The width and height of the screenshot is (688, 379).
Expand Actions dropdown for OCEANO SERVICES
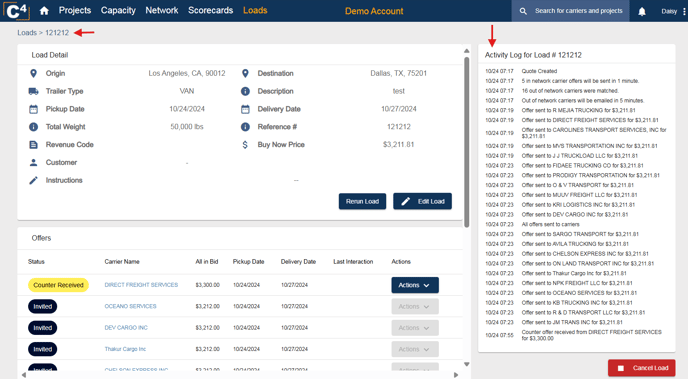pyautogui.click(x=415, y=307)
